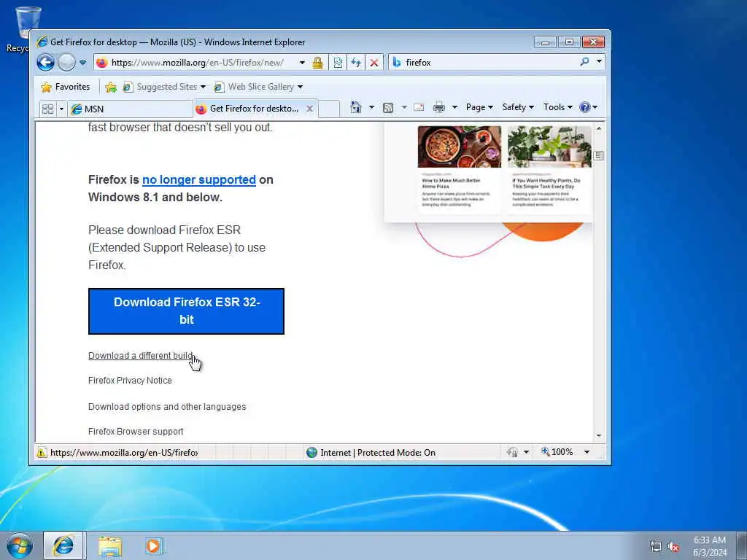Click the Internet Explorer taskbar icon

tap(63, 545)
